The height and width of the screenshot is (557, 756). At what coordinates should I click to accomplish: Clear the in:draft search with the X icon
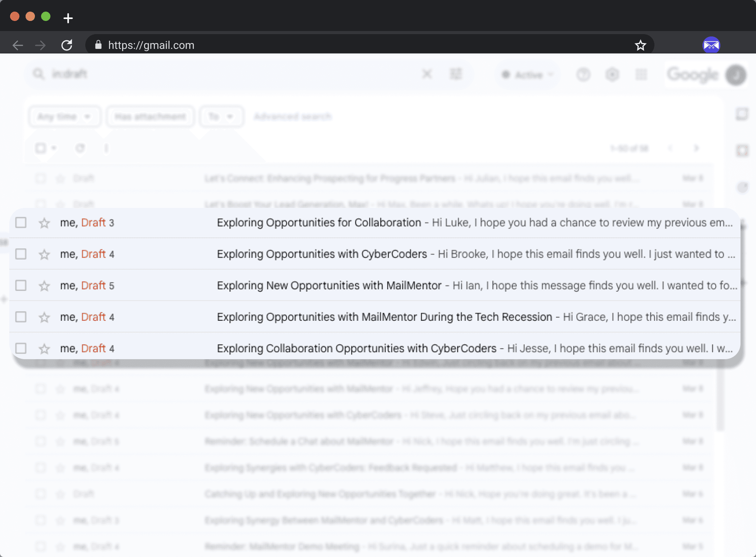[x=427, y=74]
